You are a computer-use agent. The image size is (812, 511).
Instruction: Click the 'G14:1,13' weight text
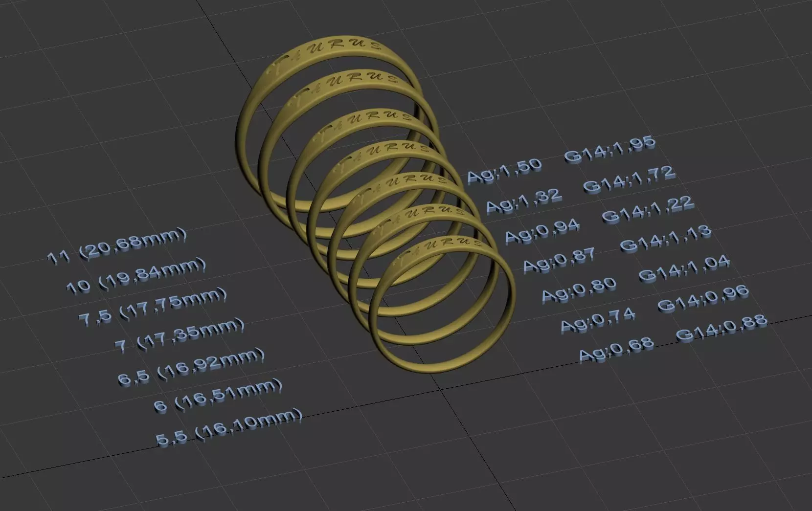point(667,239)
